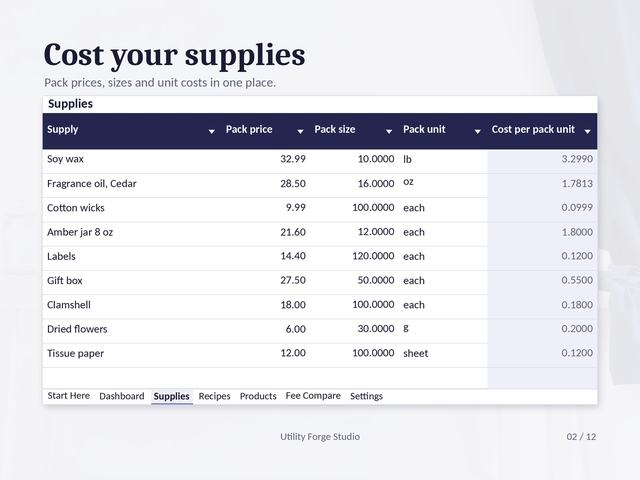Image resolution: width=640 pixels, height=480 pixels.
Task: Select the 0.1800 cost cell
Action: click(542, 305)
